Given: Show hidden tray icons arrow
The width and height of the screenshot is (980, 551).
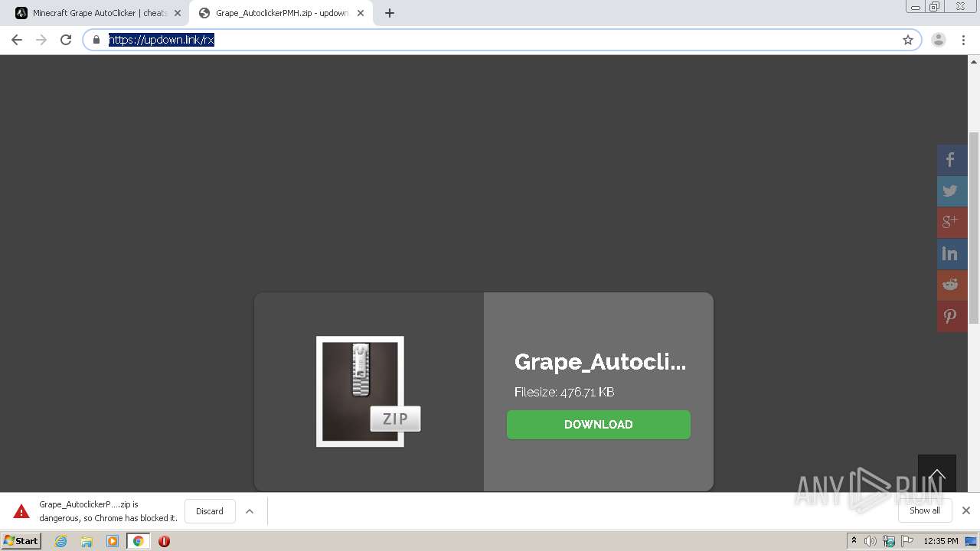Looking at the screenshot, I should point(854,541).
